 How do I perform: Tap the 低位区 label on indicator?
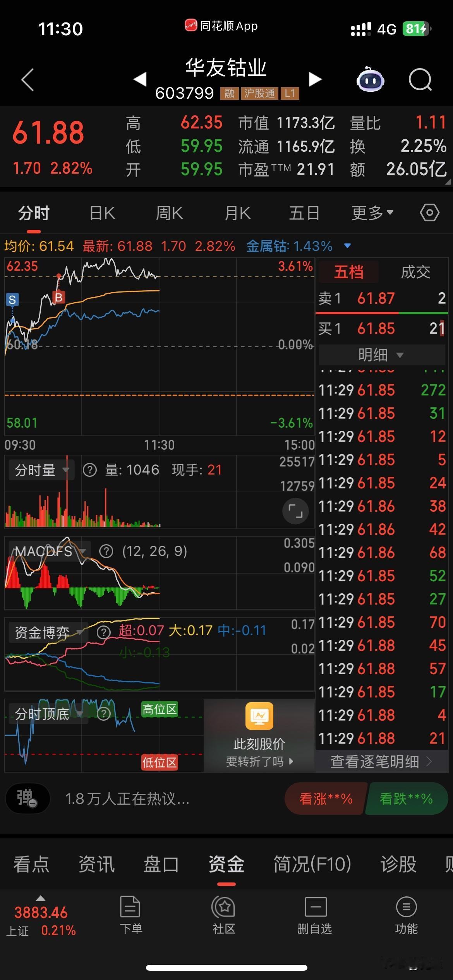(159, 762)
